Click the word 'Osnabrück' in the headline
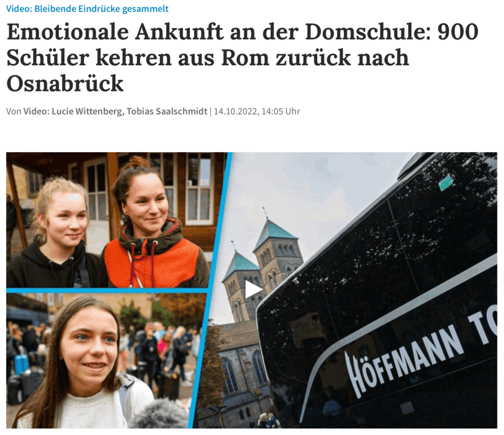Screen dimensions: 504x435 click(x=65, y=83)
